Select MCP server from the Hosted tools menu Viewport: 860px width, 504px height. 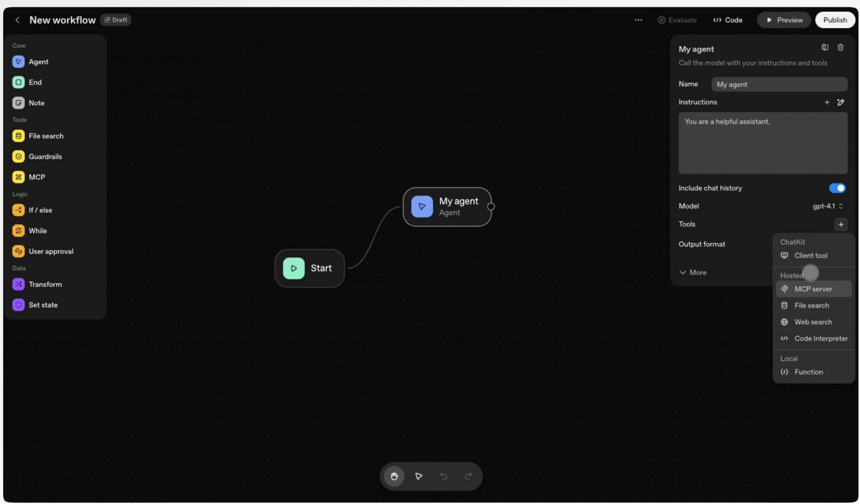click(x=813, y=289)
